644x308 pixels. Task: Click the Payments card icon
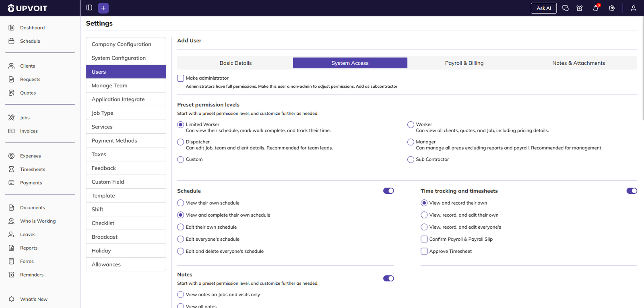pyautogui.click(x=12, y=183)
